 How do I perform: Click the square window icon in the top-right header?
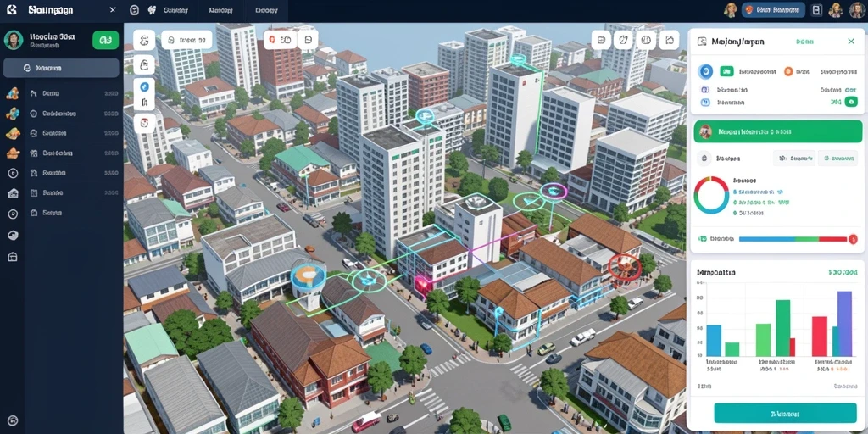click(816, 9)
